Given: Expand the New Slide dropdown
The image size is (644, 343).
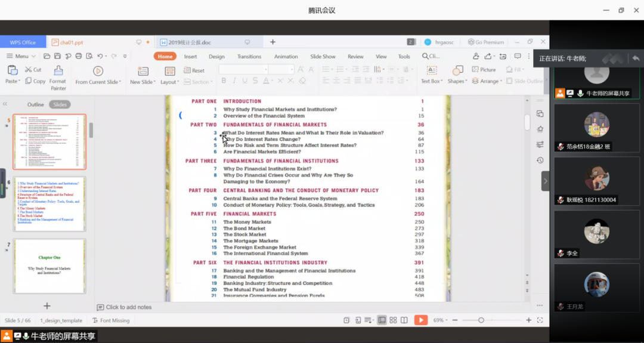Looking at the screenshot, I should (x=144, y=82).
